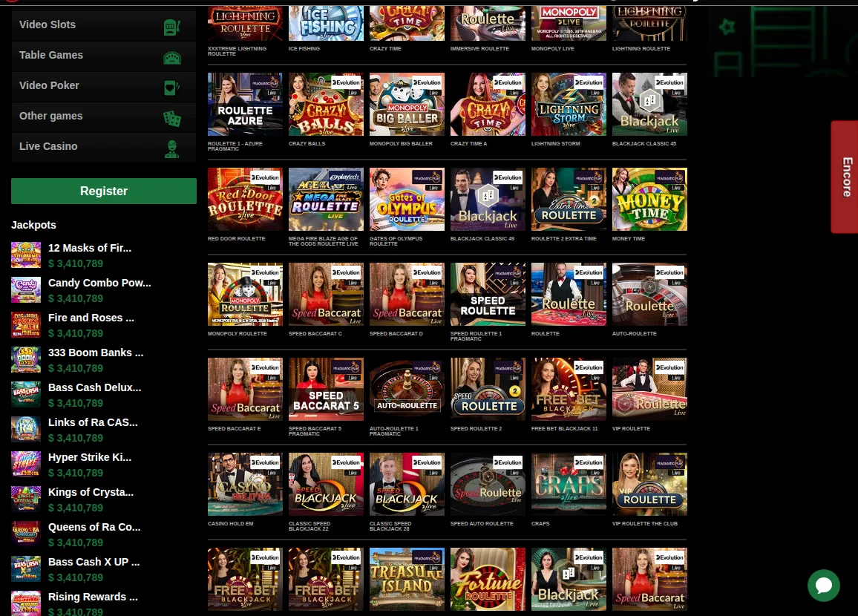Open Blackjack Classic 45 table

[x=649, y=105]
